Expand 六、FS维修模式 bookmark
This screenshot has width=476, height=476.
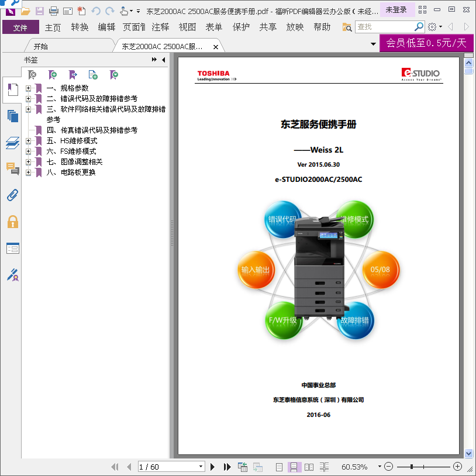click(28, 151)
